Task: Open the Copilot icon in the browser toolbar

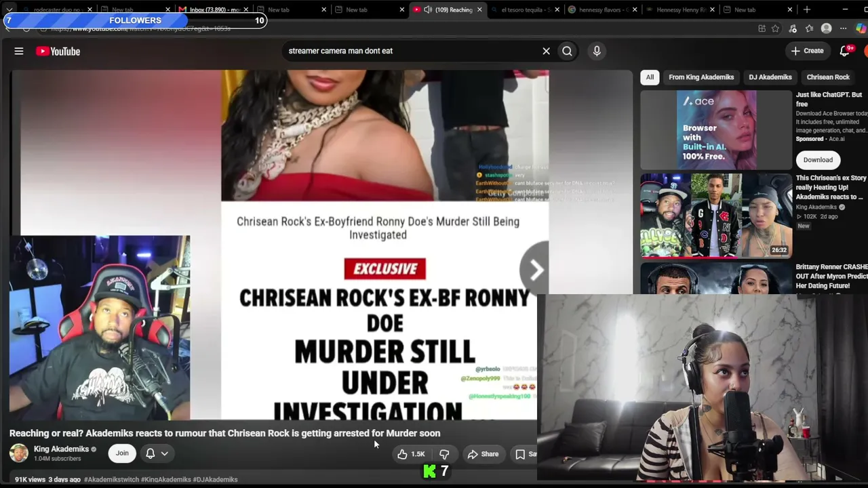Action: coord(861,28)
